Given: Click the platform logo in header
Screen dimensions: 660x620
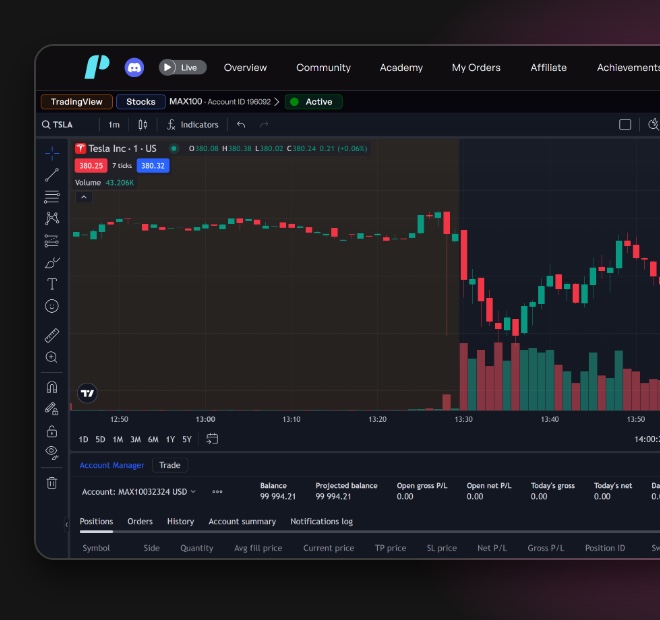Looking at the screenshot, I should coord(97,67).
